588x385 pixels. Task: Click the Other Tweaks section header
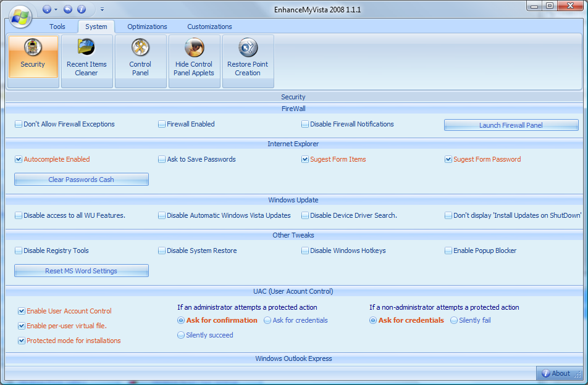(293, 235)
